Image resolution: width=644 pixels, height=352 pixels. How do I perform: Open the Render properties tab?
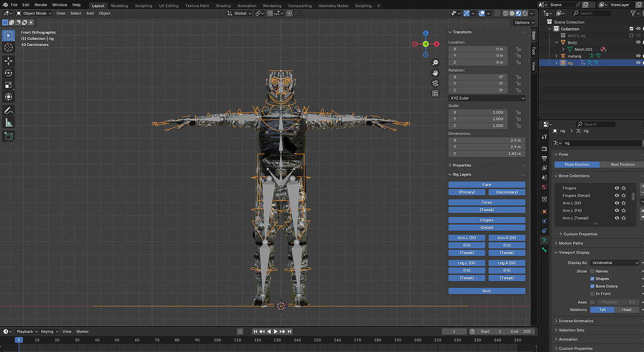click(x=544, y=148)
